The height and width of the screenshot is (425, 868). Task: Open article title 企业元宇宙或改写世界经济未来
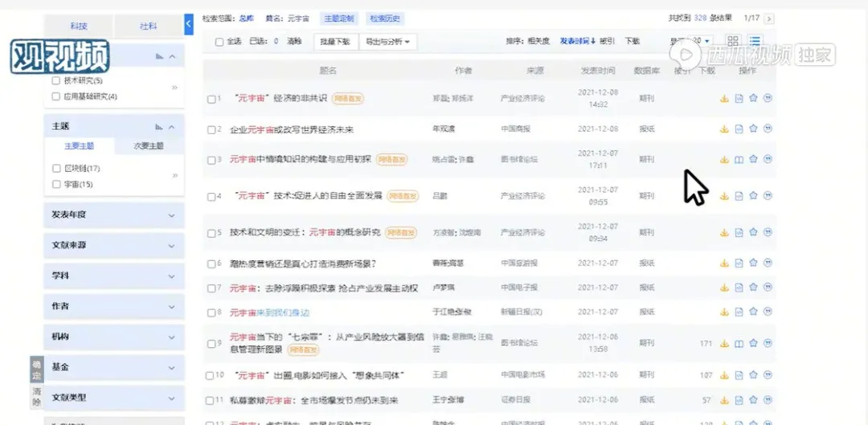(292, 129)
